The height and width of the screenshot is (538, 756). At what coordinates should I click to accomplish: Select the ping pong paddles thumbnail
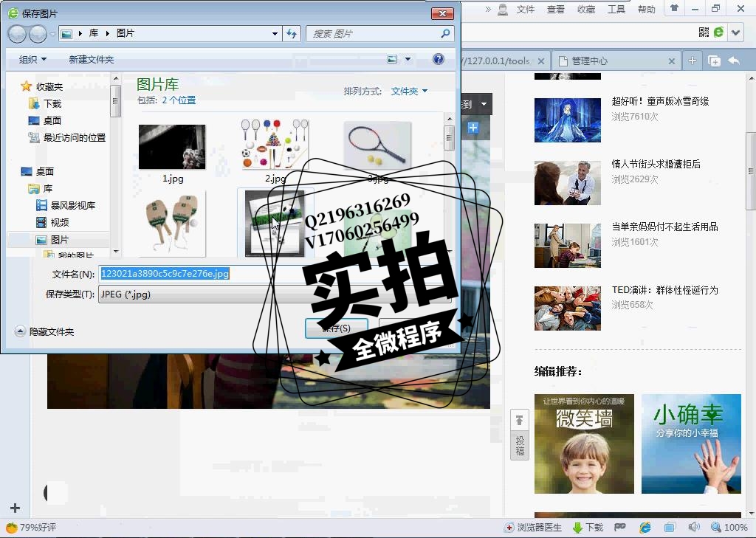pos(175,223)
